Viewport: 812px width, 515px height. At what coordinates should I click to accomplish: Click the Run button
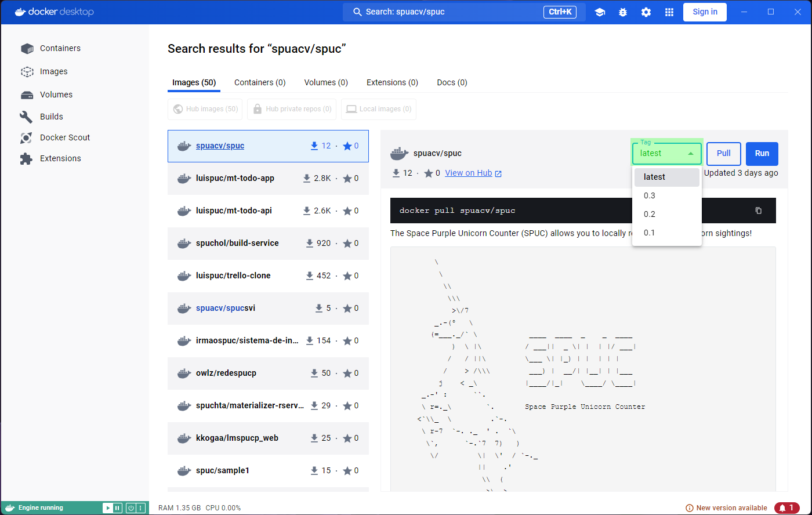pyautogui.click(x=762, y=154)
